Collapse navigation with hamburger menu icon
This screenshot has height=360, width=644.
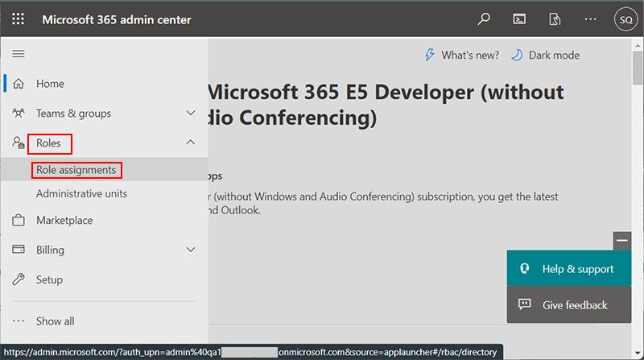18,54
